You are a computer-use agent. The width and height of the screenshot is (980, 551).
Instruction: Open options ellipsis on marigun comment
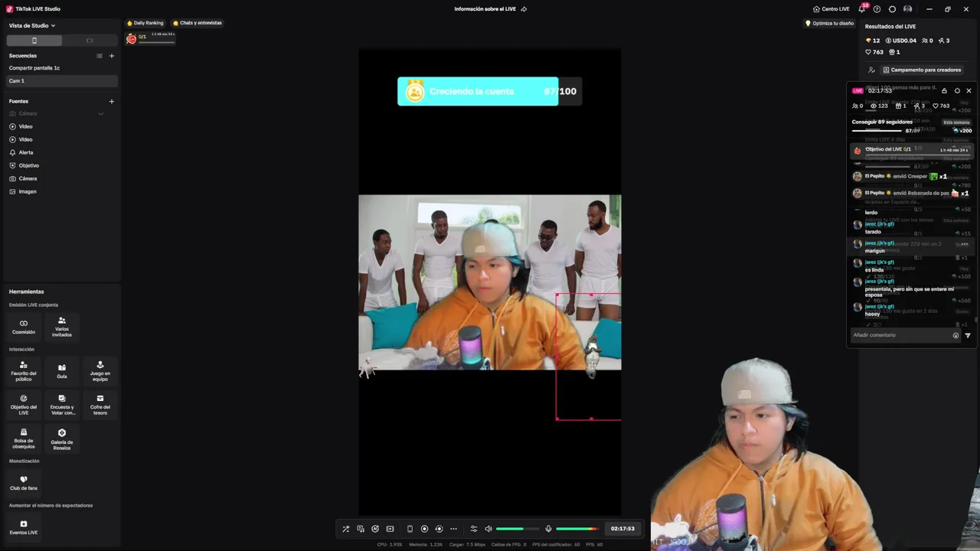964,244
